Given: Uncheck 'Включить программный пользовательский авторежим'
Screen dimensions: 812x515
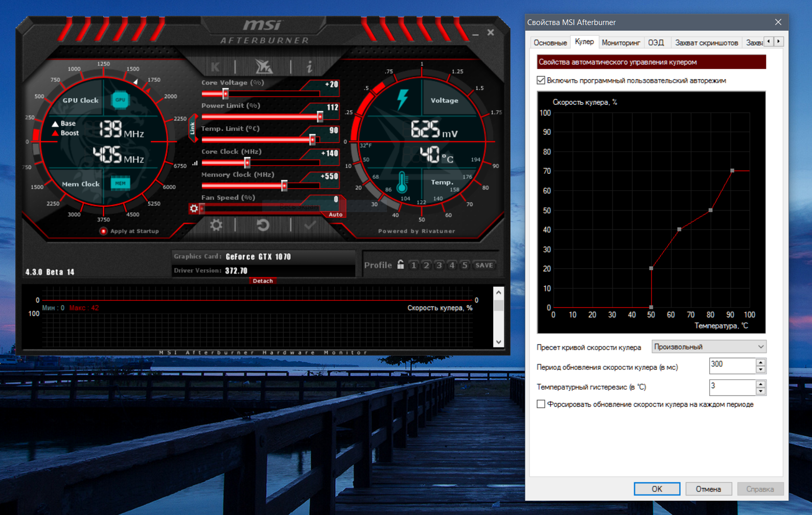Looking at the screenshot, I should [x=541, y=80].
